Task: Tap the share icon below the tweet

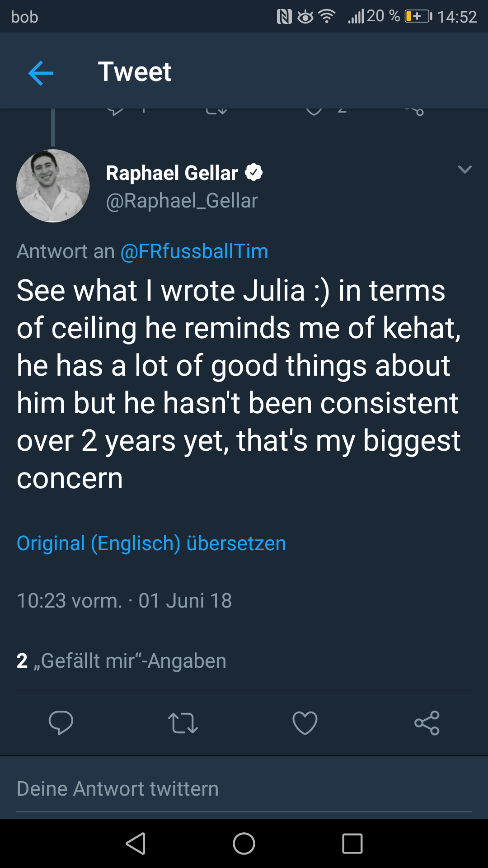Action: [427, 722]
